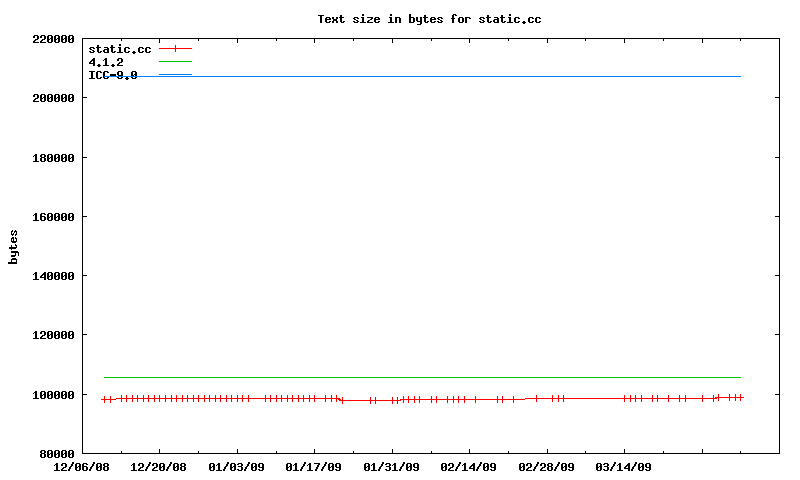Click the 02/14/09 date on x-axis

click(468, 467)
